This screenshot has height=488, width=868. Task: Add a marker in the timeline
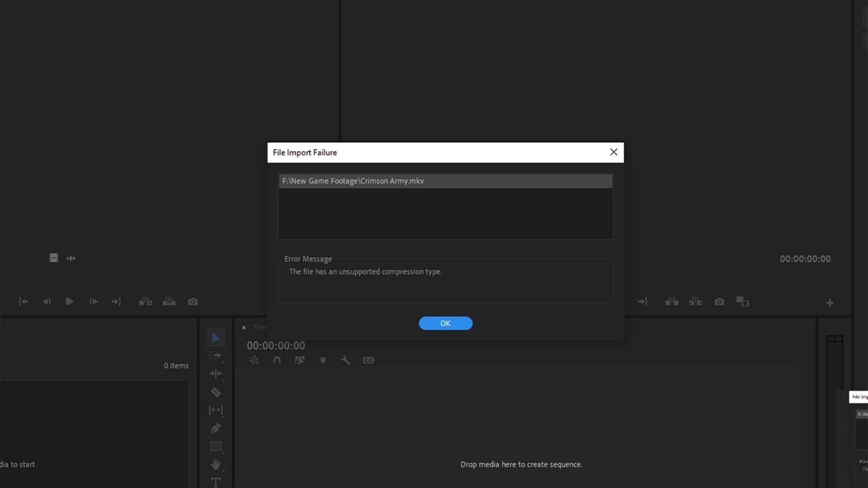pyautogui.click(x=323, y=360)
